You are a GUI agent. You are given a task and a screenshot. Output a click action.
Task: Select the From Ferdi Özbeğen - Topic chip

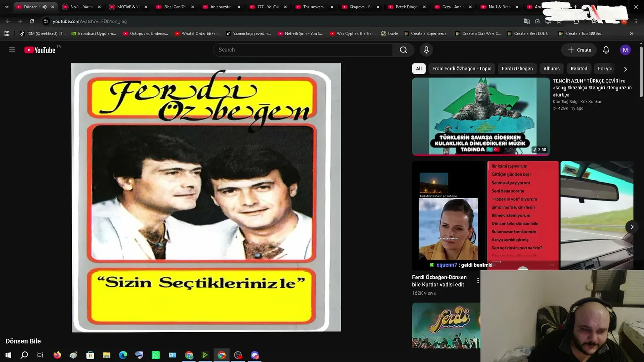(461, 69)
